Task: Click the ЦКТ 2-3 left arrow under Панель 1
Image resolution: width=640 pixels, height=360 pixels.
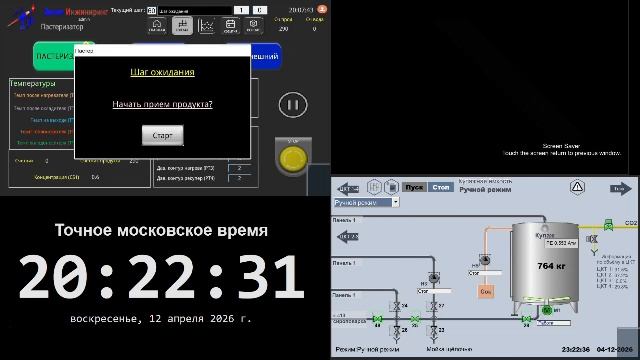Action: pyautogui.click(x=348, y=237)
